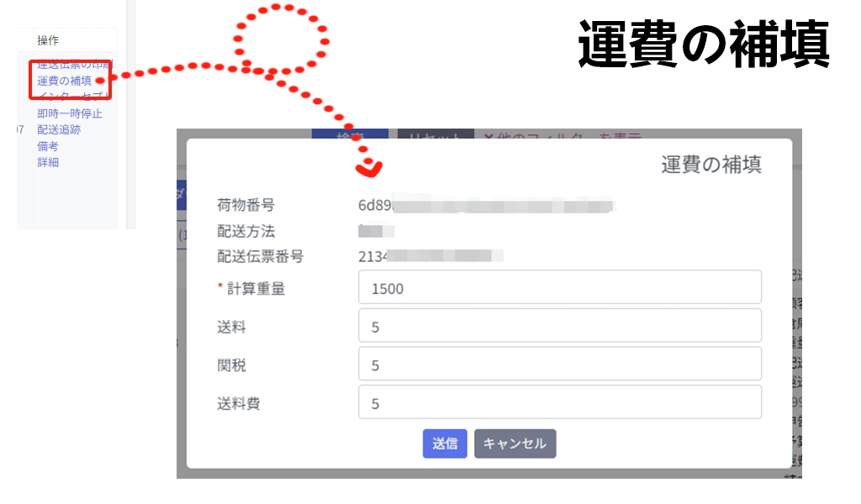
Task: Click the 荷物番号 value starting 6d89
Action: [487, 205]
